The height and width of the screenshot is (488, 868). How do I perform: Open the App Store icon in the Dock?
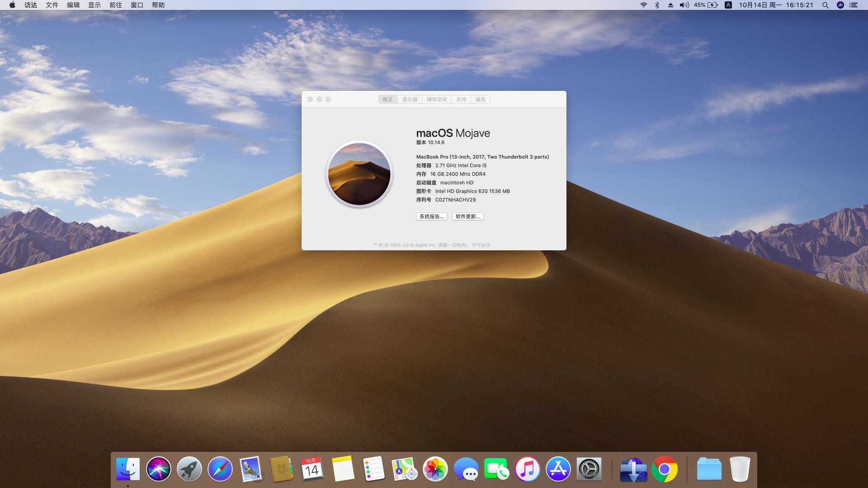pyautogui.click(x=558, y=469)
